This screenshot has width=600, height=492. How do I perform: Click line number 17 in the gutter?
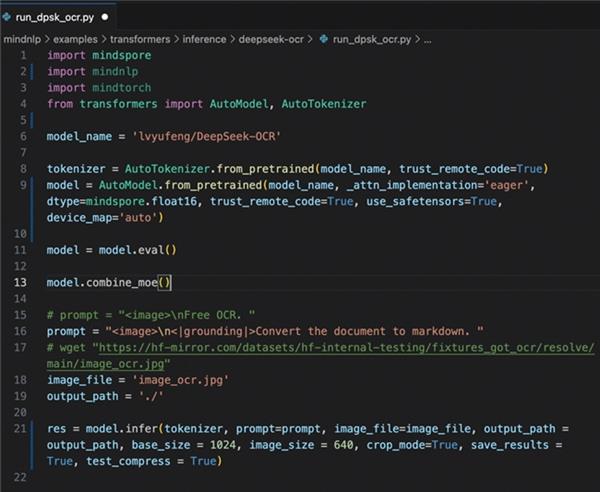[20, 347]
